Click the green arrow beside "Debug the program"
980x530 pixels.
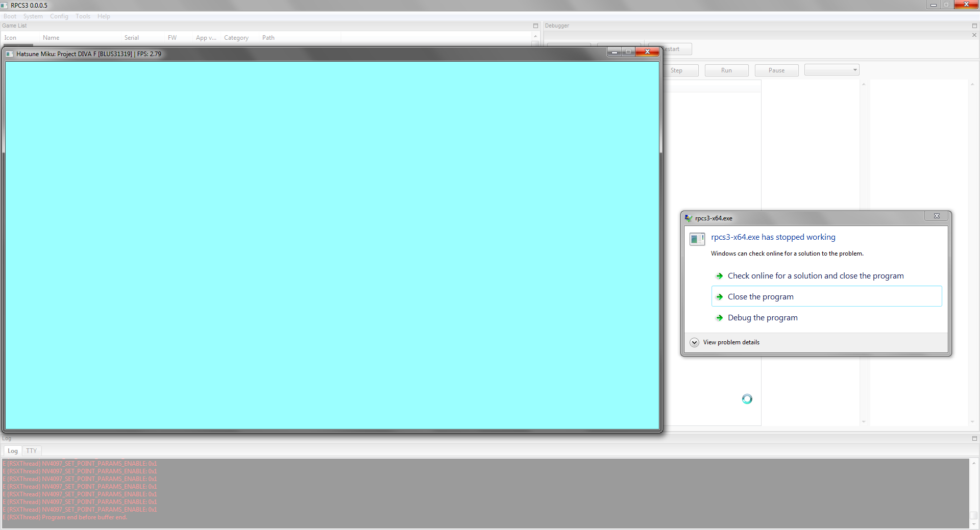[719, 318]
